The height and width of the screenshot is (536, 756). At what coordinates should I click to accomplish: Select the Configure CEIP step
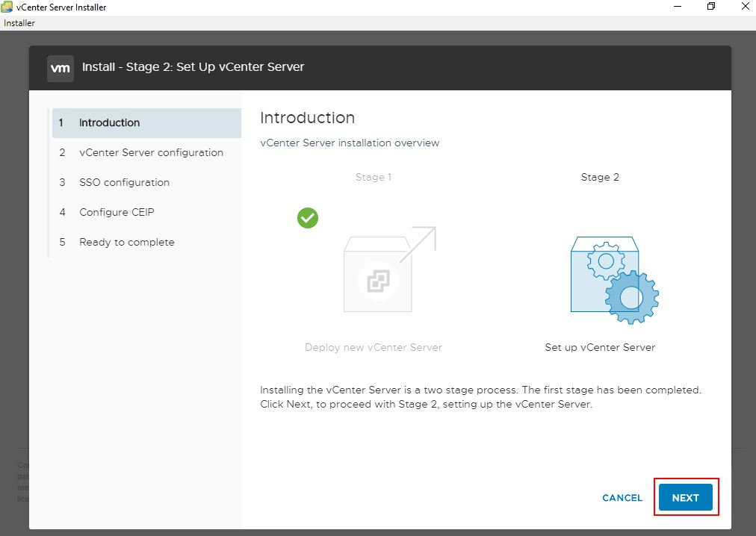146,213
